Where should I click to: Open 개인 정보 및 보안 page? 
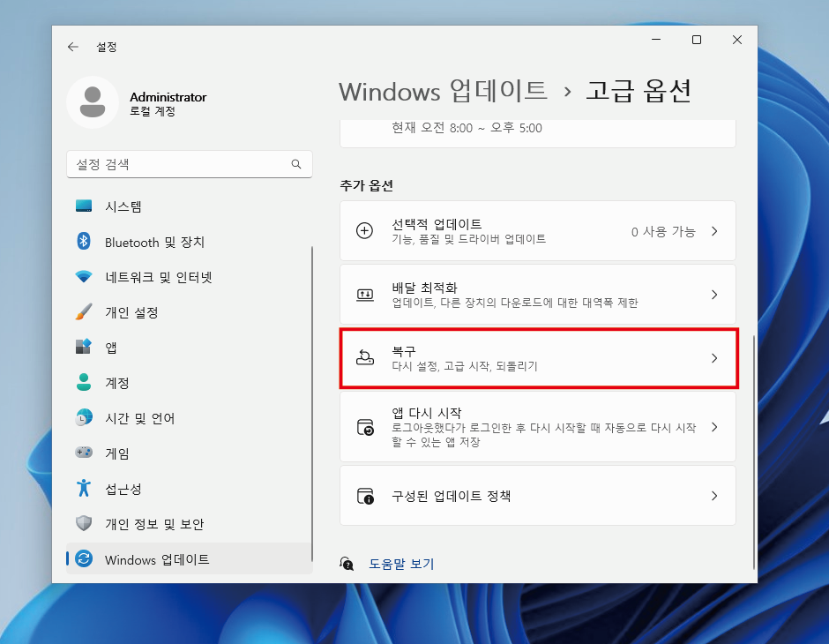click(x=190, y=523)
